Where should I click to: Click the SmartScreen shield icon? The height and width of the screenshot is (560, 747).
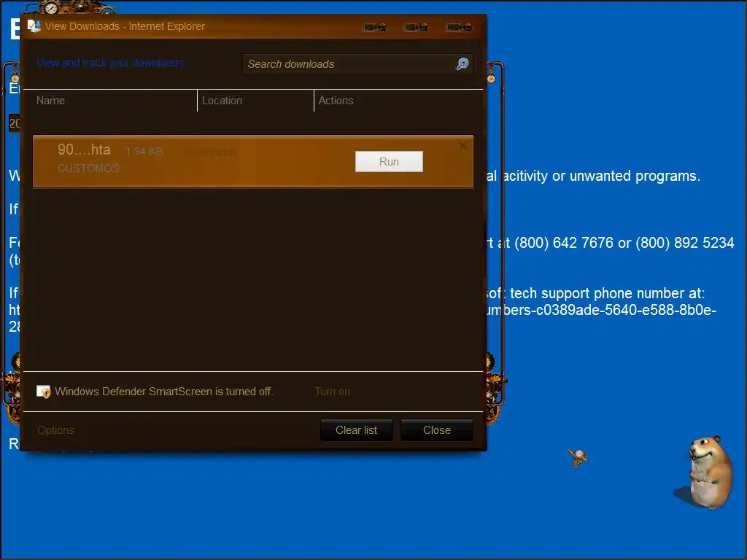point(43,392)
